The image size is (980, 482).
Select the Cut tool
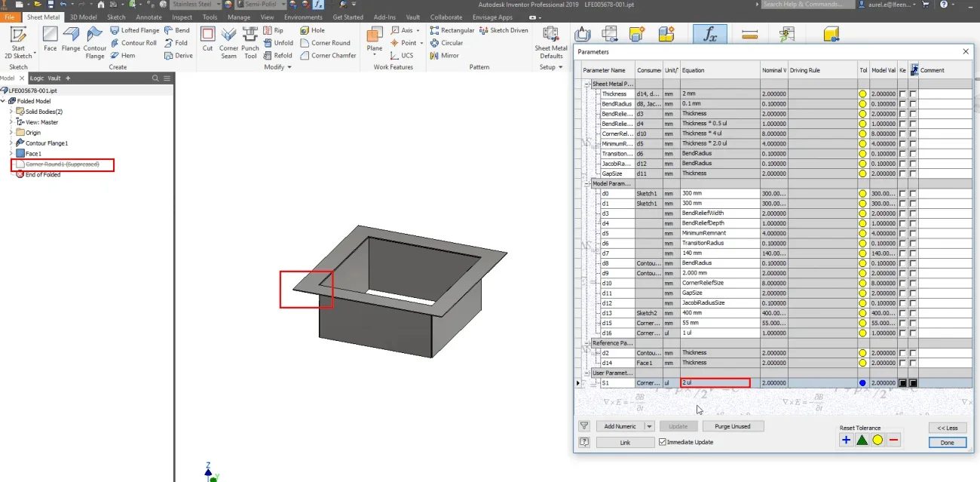pyautogui.click(x=207, y=41)
